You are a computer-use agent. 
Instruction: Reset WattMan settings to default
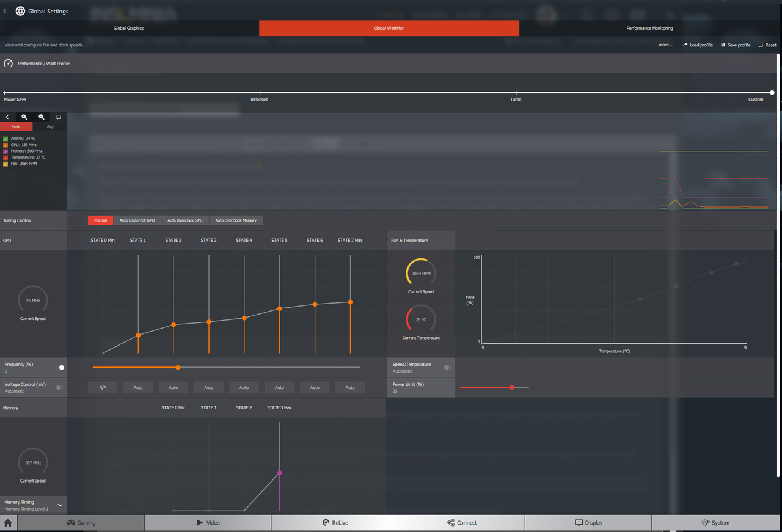[x=767, y=45]
